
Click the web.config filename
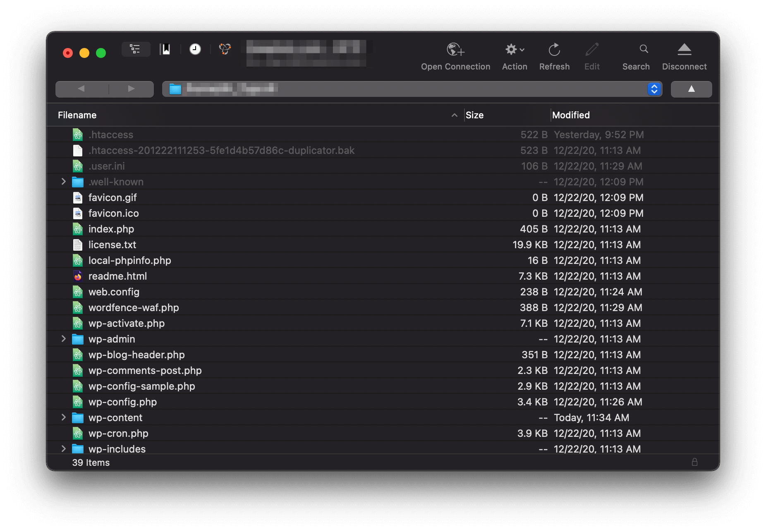pyautogui.click(x=114, y=292)
